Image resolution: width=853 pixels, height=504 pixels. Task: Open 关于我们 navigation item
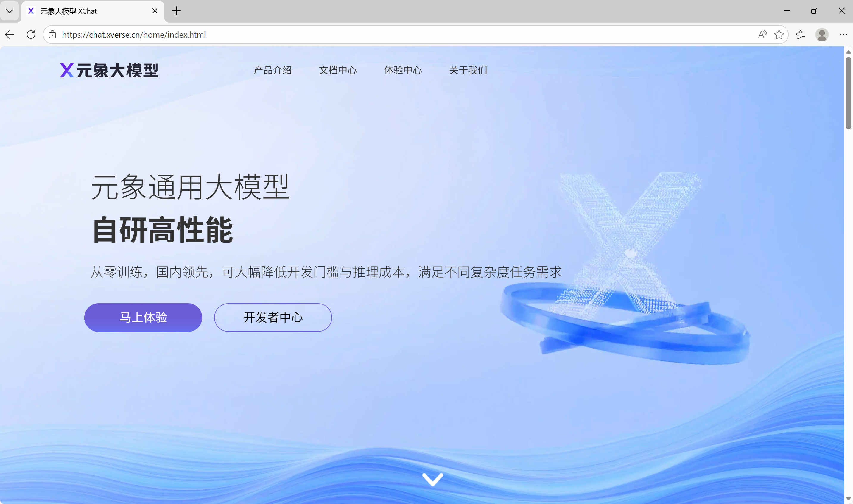(468, 70)
